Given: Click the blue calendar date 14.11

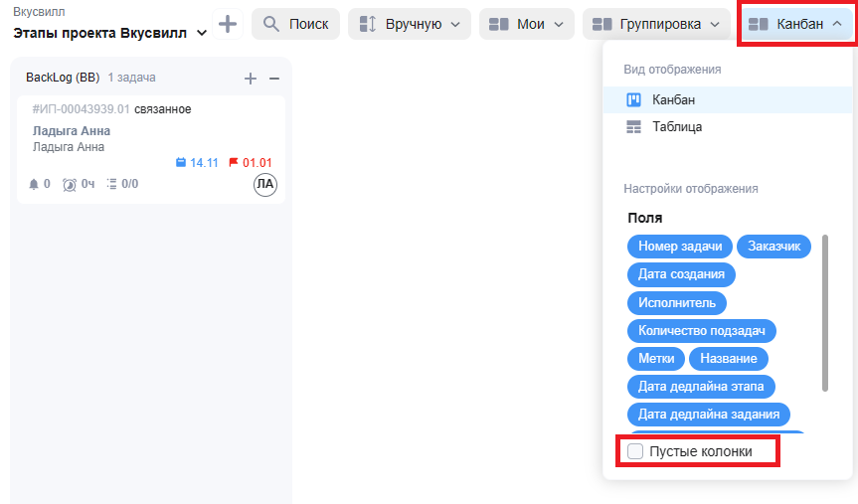Looking at the screenshot, I should (x=197, y=162).
